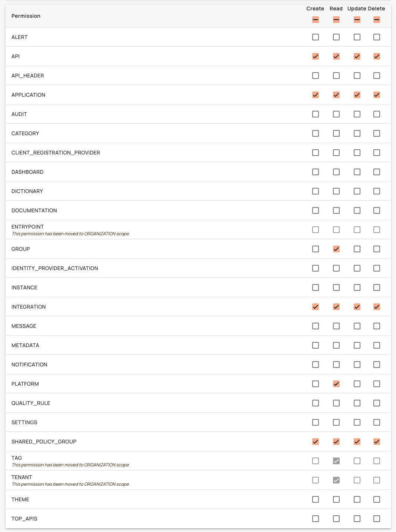Check Delete permission for TOP_APIS
The image size is (396, 532).
pos(377,519)
